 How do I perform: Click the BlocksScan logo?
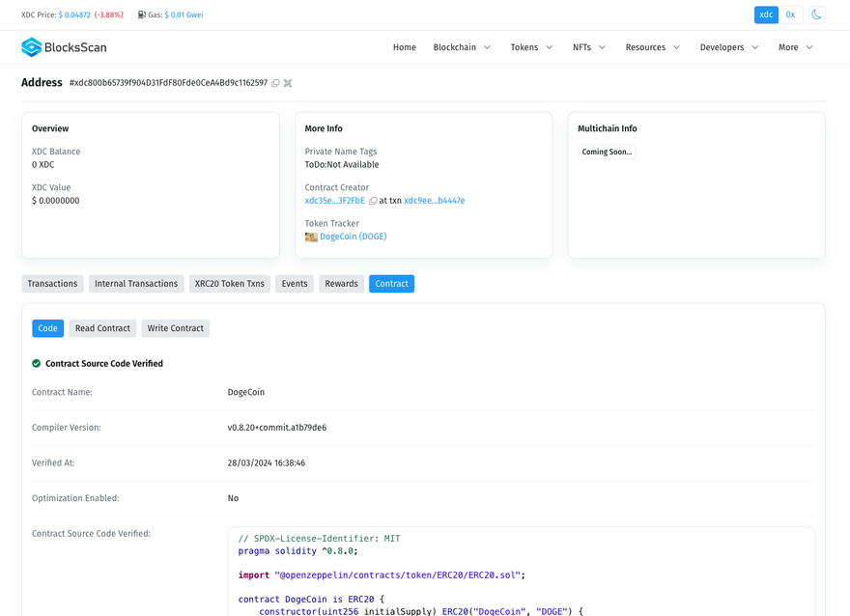[64, 47]
